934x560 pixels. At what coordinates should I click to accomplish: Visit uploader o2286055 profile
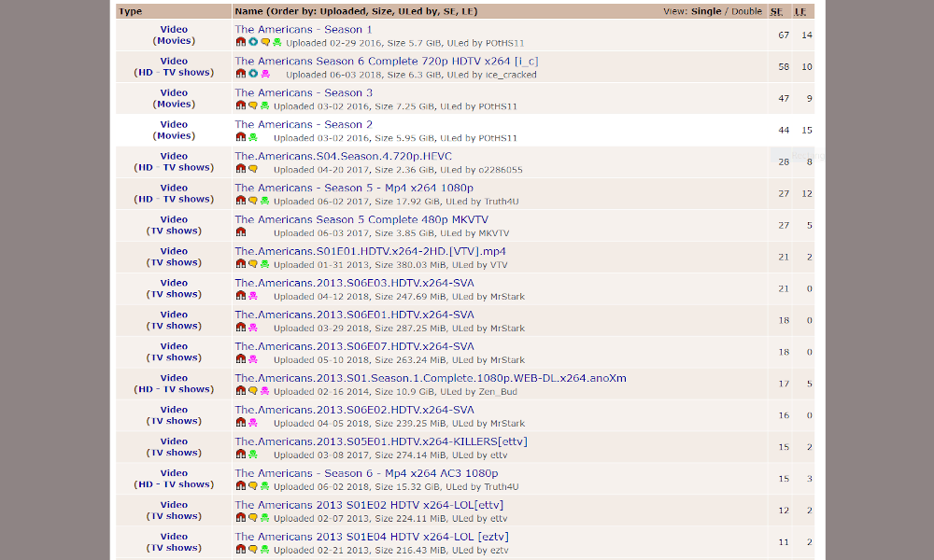click(501, 170)
